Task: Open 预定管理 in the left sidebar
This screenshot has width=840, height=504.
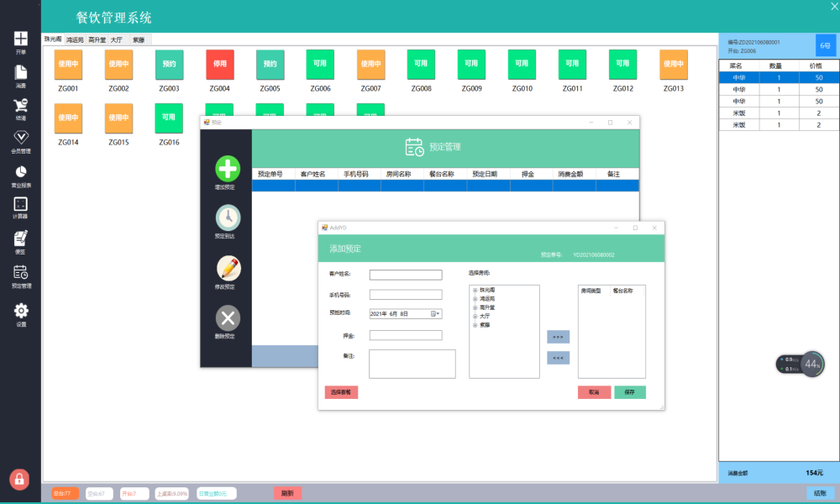Action: click(x=20, y=273)
